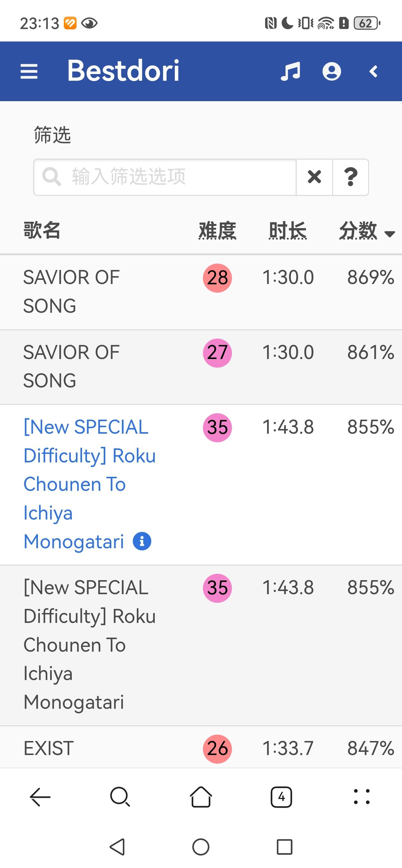Image resolution: width=402 pixels, height=868 pixels.
Task: Go to the browser home page
Action: (201, 797)
